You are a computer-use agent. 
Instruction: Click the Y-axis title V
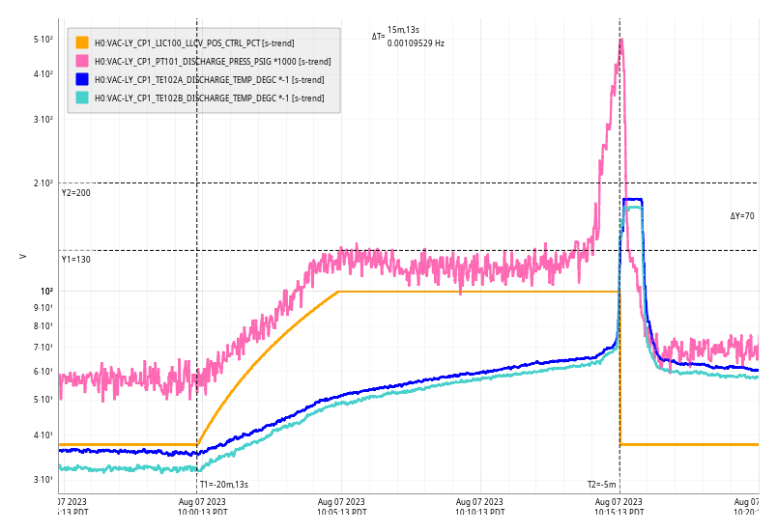[x=22, y=256]
